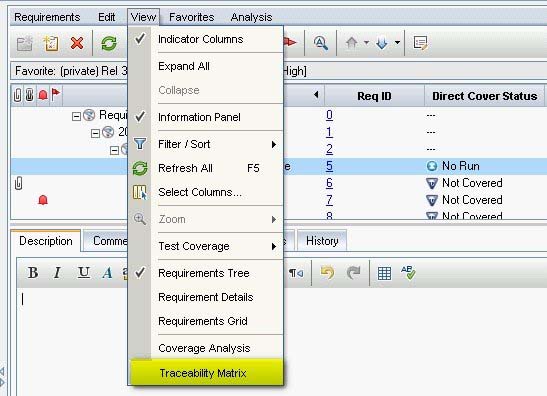Apply Underline formatting in description editor
Viewport: 547px width, 396px height.
tap(83, 272)
